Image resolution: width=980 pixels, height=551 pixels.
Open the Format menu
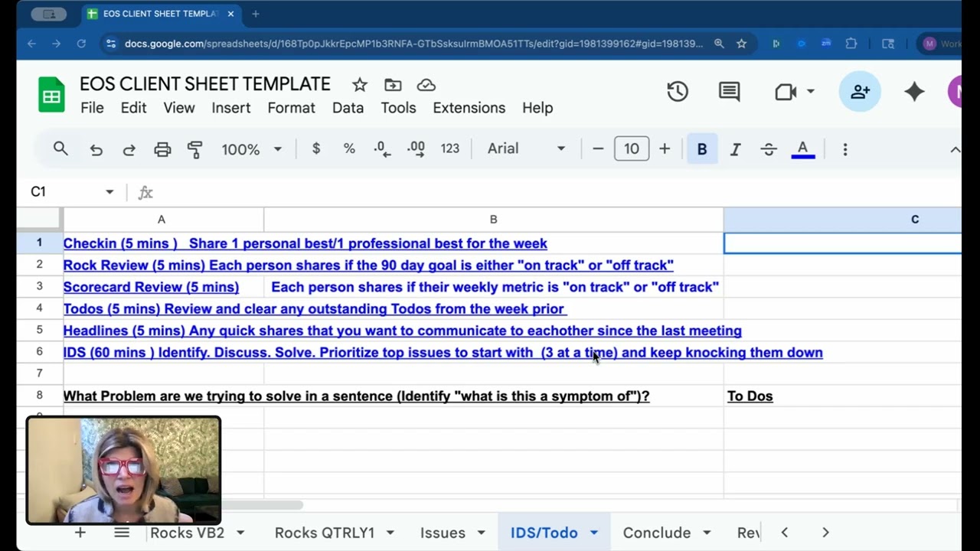coord(291,108)
